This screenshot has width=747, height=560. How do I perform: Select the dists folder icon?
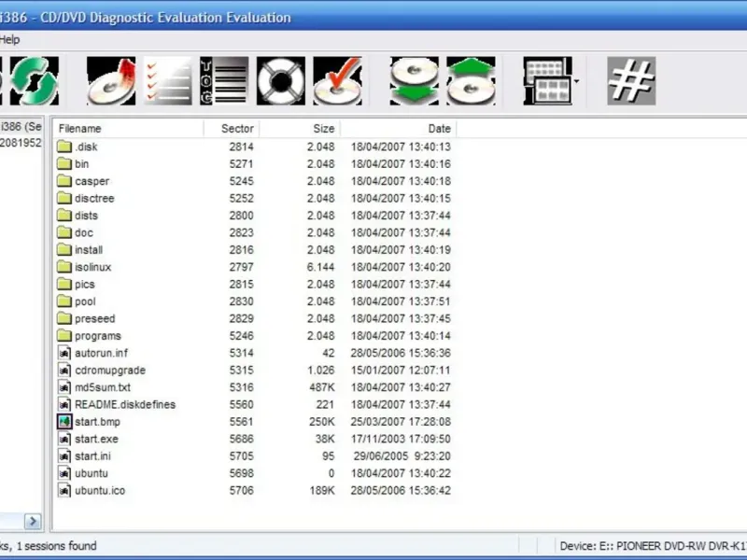(64, 215)
